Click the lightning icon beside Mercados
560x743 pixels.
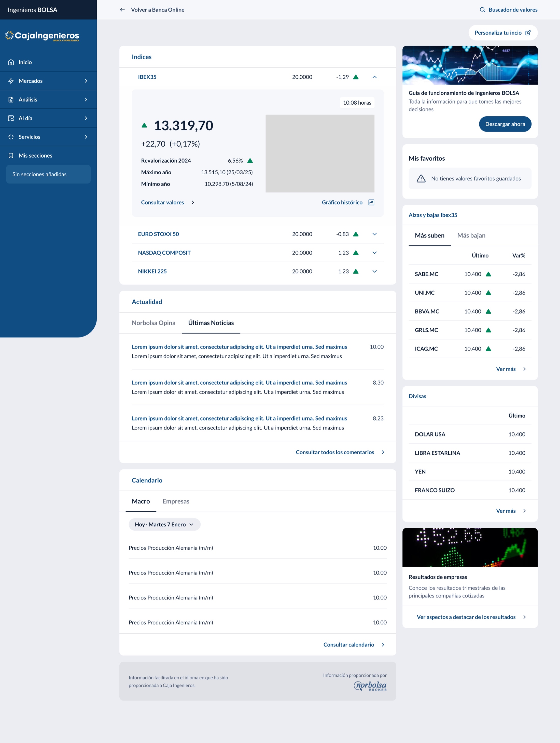[x=11, y=81]
